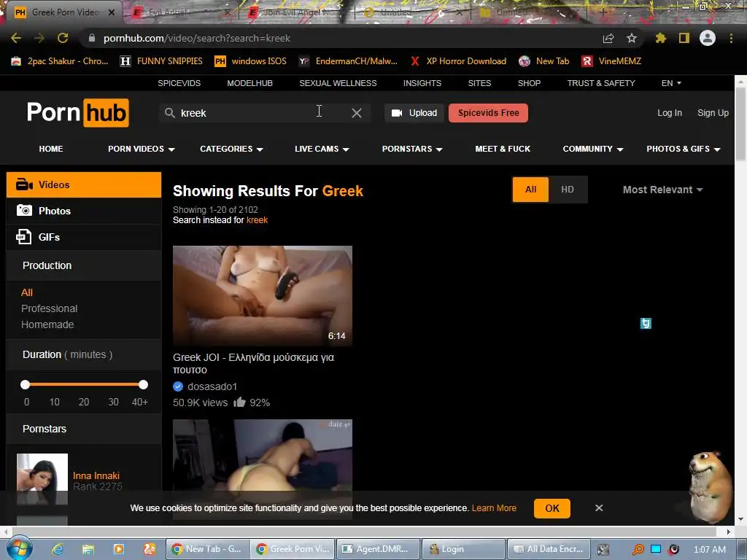Screen dimensions: 747x560
Task: Click the thumbs-up icon beside 92%
Action: pyautogui.click(x=239, y=402)
